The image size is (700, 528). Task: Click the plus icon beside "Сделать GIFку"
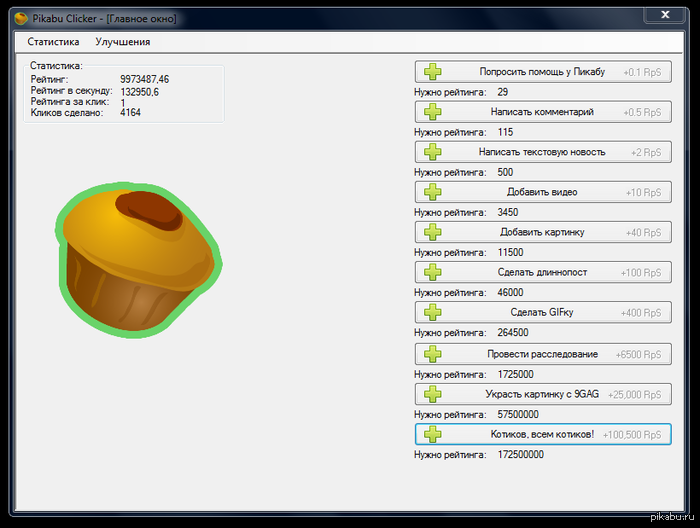point(432,312)
